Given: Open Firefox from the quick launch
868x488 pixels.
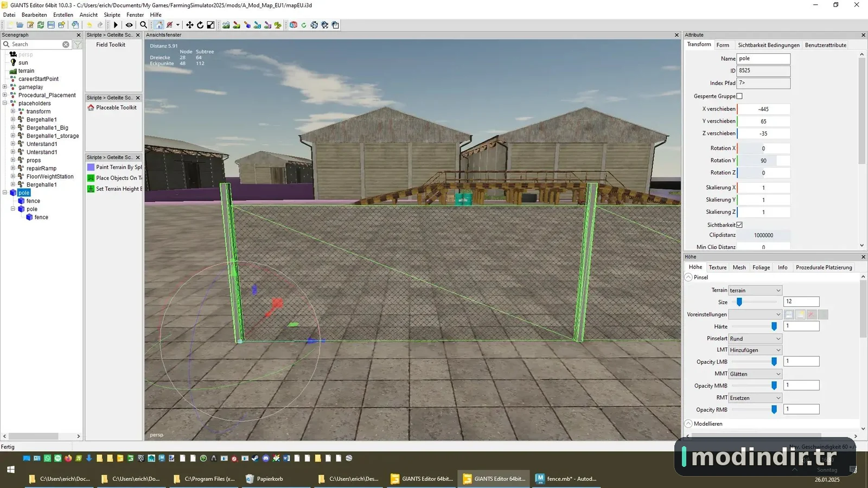Looking at the screenshot, I should point(68,458).
